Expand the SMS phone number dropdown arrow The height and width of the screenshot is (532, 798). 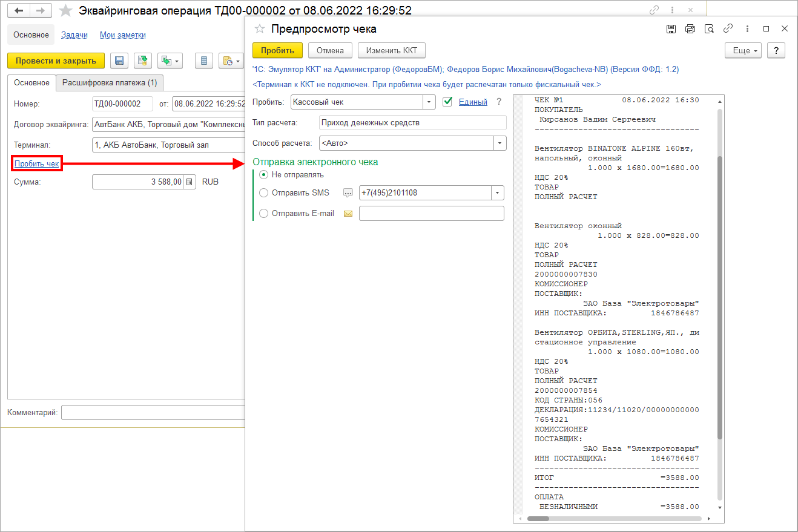coord(498,193)
